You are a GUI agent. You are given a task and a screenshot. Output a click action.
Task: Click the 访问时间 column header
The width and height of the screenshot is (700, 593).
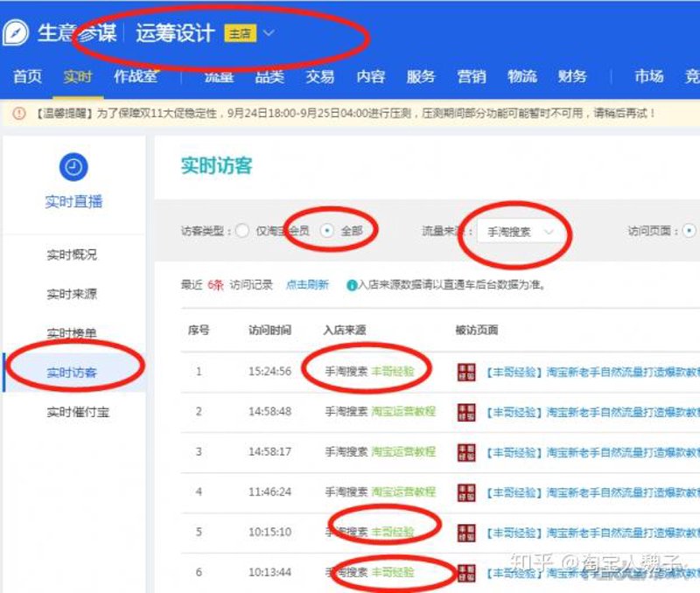pos(270,331)
